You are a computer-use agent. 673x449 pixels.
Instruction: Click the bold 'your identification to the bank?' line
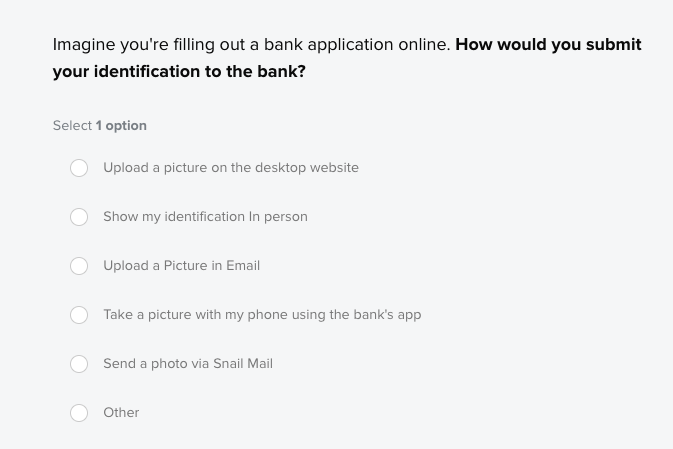click(x=179, y=72)
